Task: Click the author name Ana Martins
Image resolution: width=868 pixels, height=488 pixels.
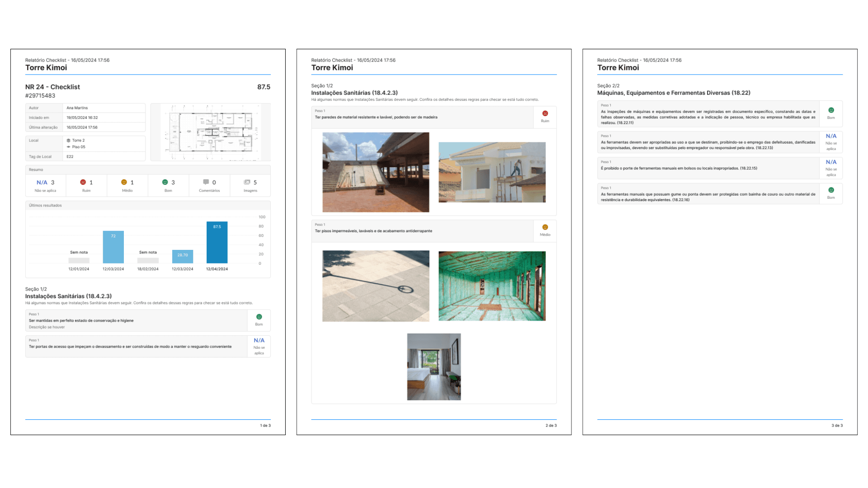Action: tap(77, 108)
